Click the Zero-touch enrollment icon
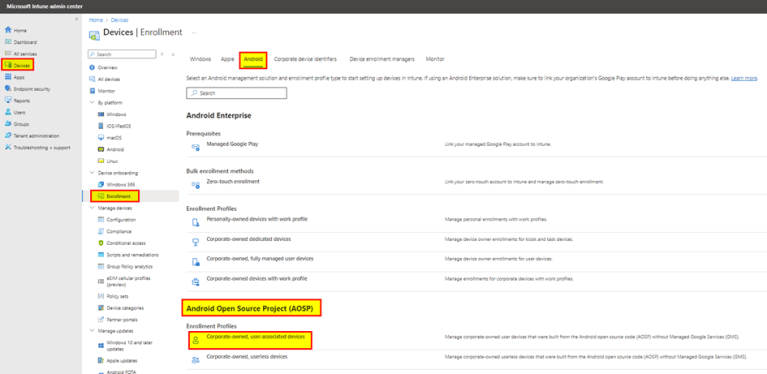Viewport: 767px width, 374px height. coord(196,185)
